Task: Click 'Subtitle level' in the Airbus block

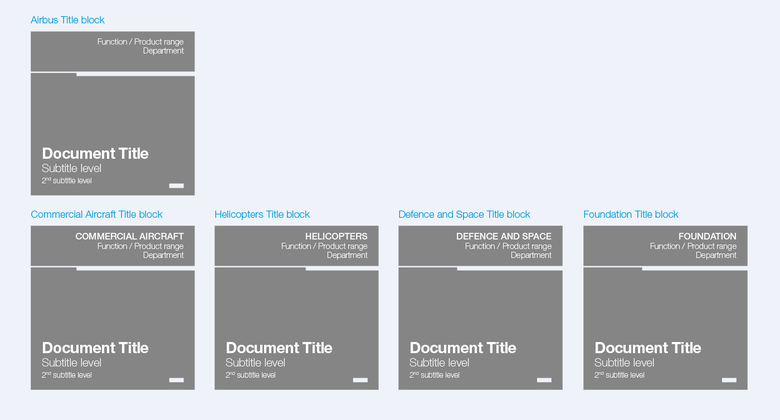Action: coord(72,168)
